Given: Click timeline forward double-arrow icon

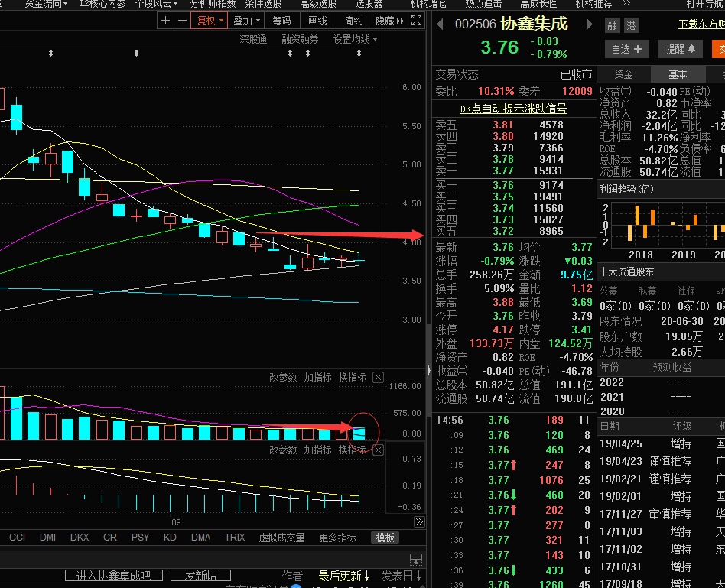Looking at the screenshot, I should (419, 522).
